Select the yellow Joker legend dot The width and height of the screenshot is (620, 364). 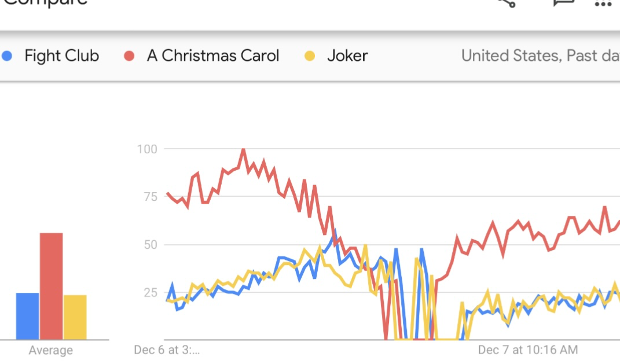point(310,56)
